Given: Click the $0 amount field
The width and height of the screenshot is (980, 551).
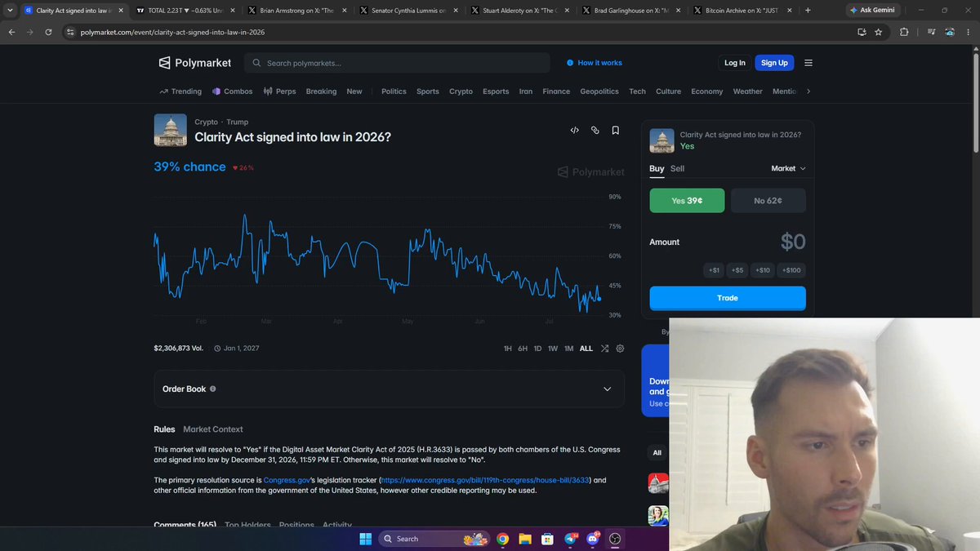Looking at the screenshot, I should click(x=792, y=242).
